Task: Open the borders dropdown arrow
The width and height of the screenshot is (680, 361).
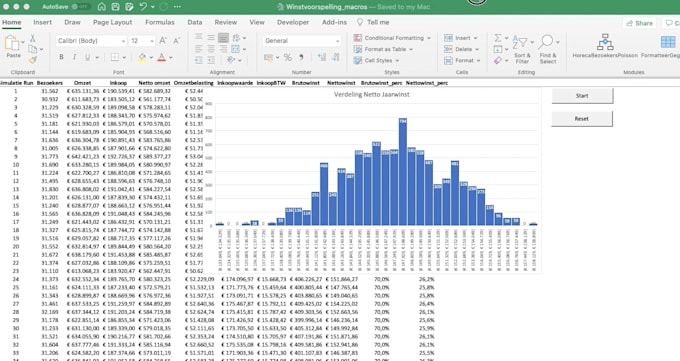Action: click(x=124, y=57)
